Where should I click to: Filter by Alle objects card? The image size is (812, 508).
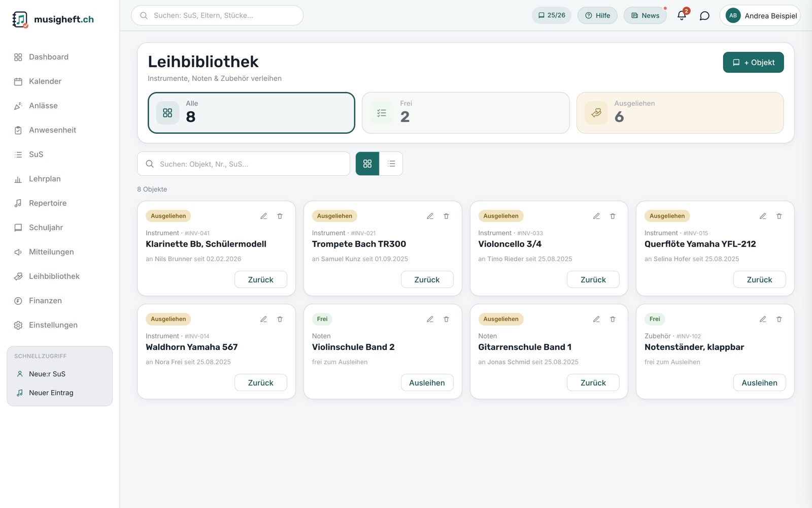pyautogui.click(x=251, y=113)
